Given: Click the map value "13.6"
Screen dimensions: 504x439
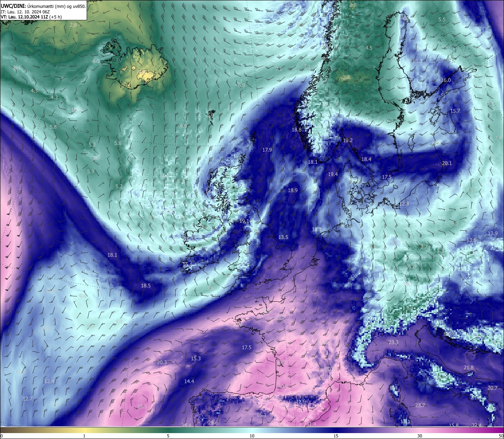Looking at the screenshot, I should tap(471, 240).
